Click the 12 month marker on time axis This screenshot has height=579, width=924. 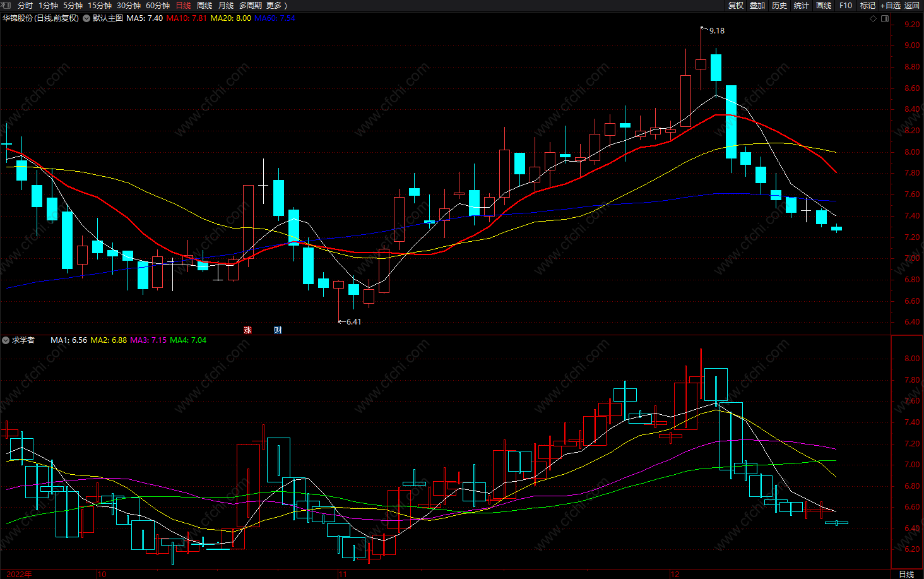(675, 574)
